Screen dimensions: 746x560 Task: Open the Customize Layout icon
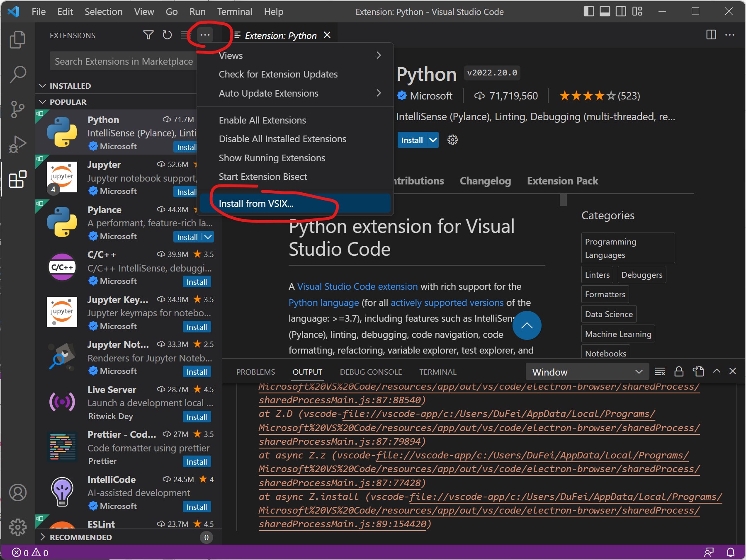click(637, 11)
